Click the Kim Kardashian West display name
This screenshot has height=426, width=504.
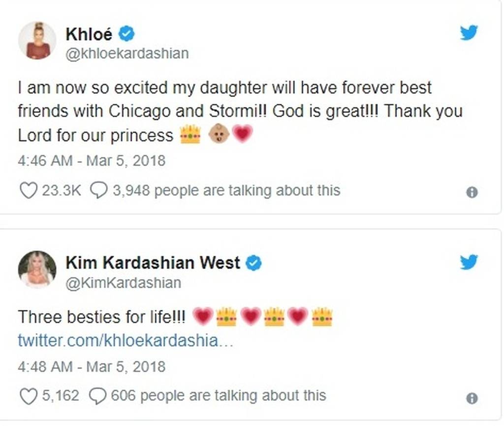(x=153, y=263)
